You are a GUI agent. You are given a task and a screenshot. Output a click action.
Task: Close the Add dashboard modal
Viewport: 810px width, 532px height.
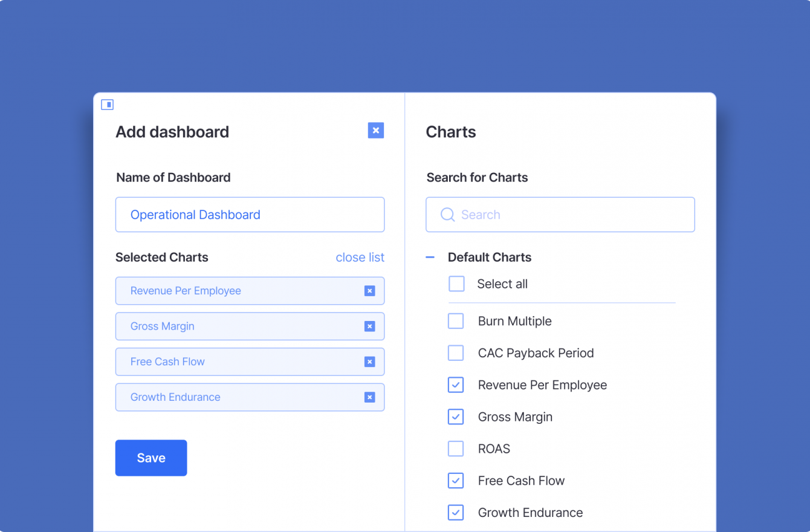pos(375,130)
